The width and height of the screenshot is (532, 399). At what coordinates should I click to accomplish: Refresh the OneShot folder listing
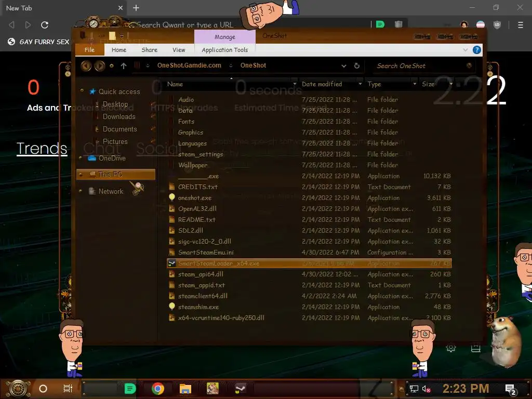coord(356,66)
